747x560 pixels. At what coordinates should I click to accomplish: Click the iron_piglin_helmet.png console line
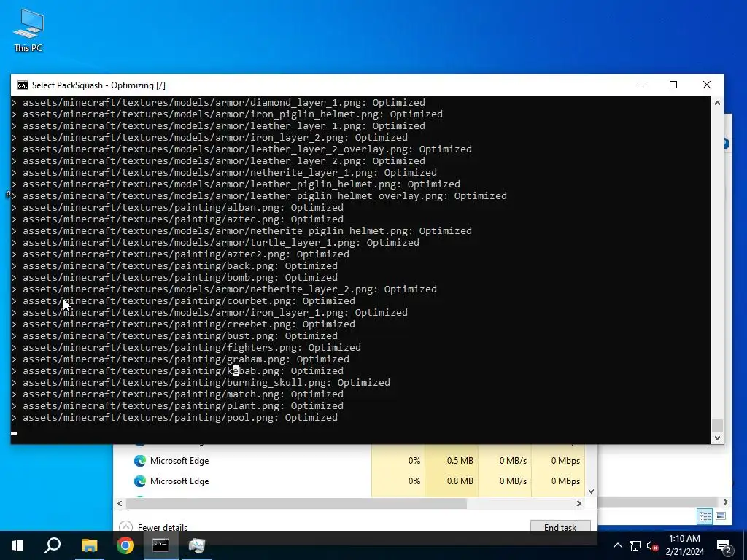(x=228, y=114)
